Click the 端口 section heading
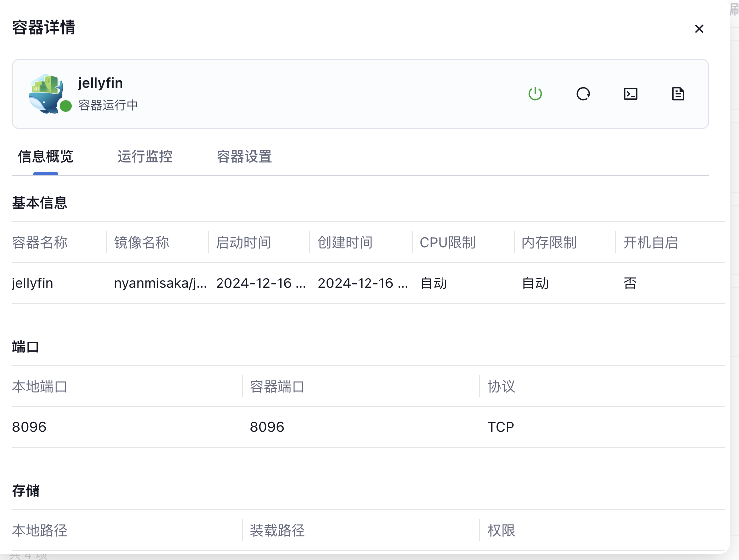This screenshot has height=560, width=739. click(x=26, y=347)
